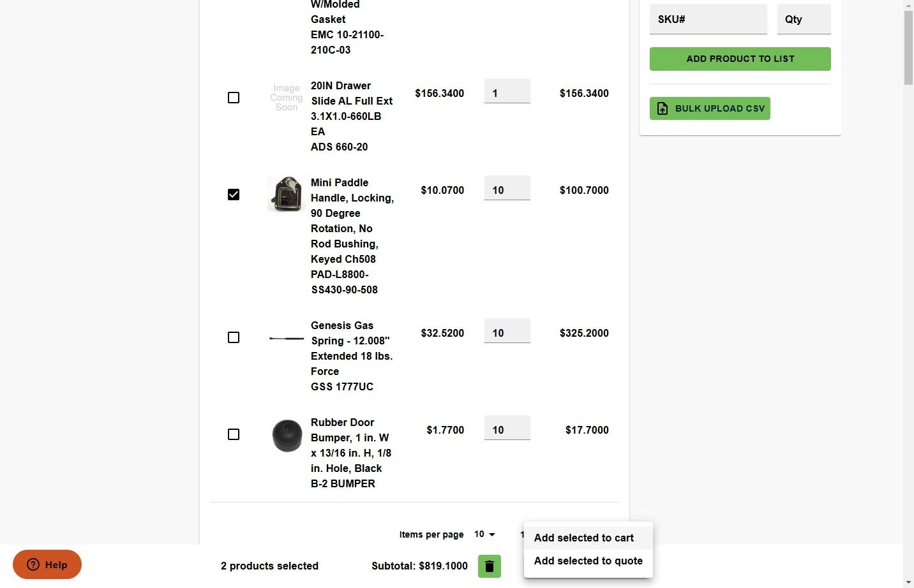This screenshot has width=914, height=588.
Task: Uncheck the Mini Paddle Handle checkbox
Action: point(234,195)
